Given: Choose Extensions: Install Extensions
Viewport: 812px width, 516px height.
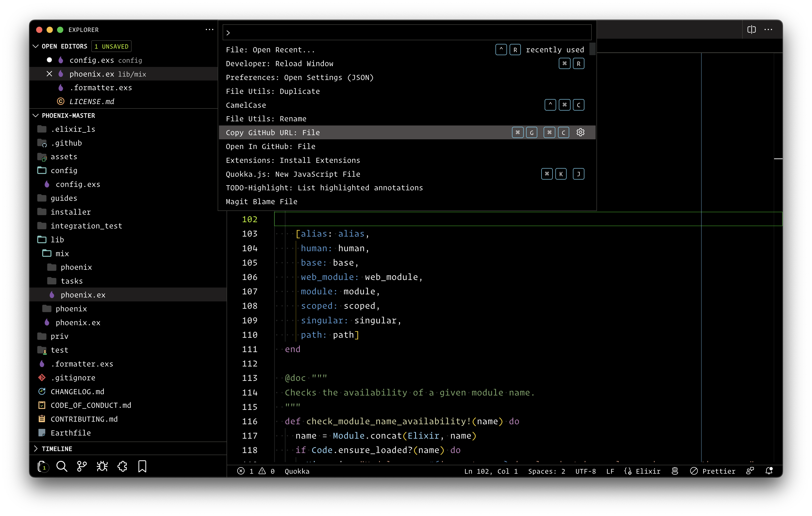Looking at the screenshot, I should pyautogui.click(x=407, y=160).
